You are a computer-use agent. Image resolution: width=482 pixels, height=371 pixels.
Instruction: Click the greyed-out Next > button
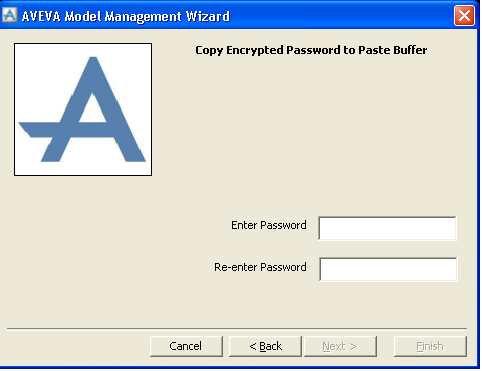(340, 346)
